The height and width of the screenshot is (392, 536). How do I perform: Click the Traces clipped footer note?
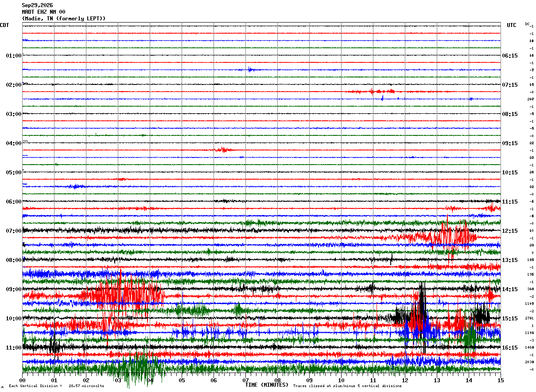pos(347,386)
